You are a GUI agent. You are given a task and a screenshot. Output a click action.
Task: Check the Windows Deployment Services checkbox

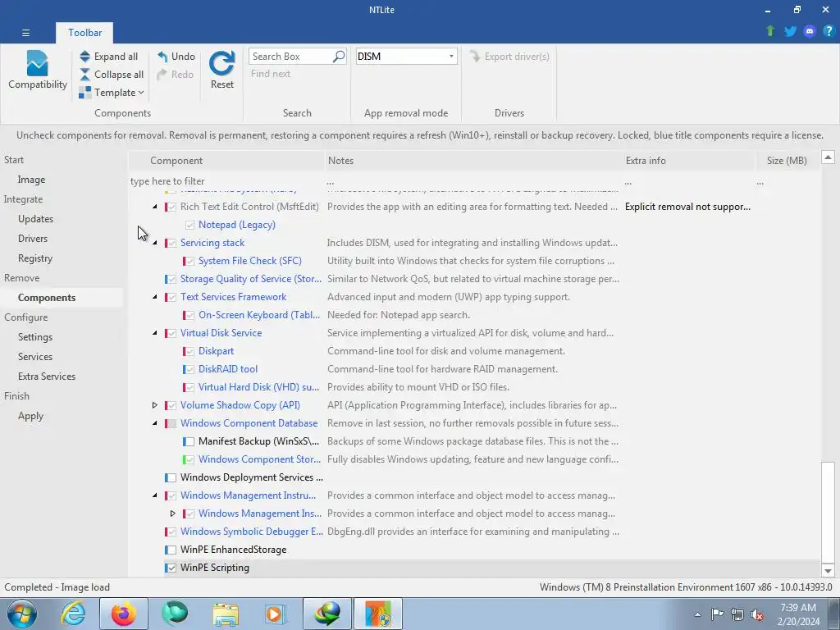click(x=171, y=477)
